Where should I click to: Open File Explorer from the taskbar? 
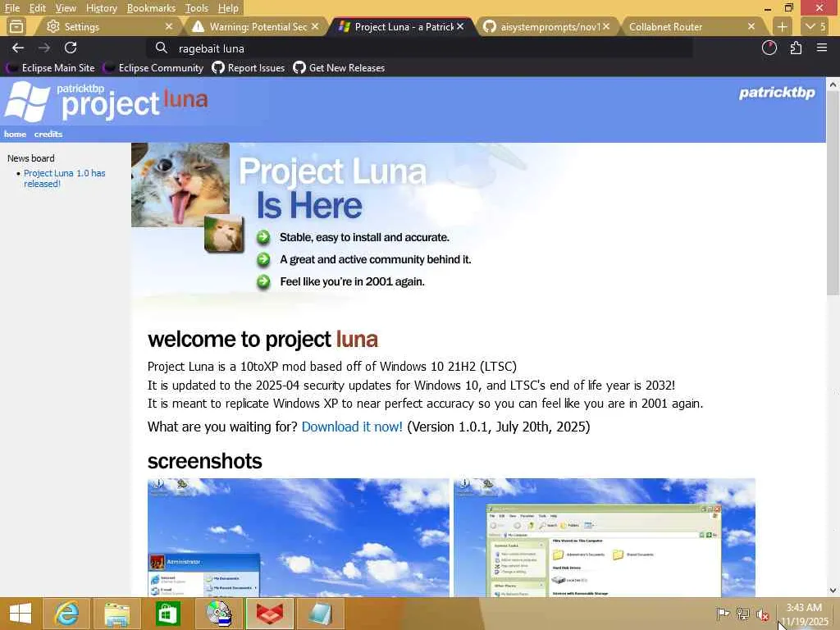pyautogui.click(x=116, y=614)
